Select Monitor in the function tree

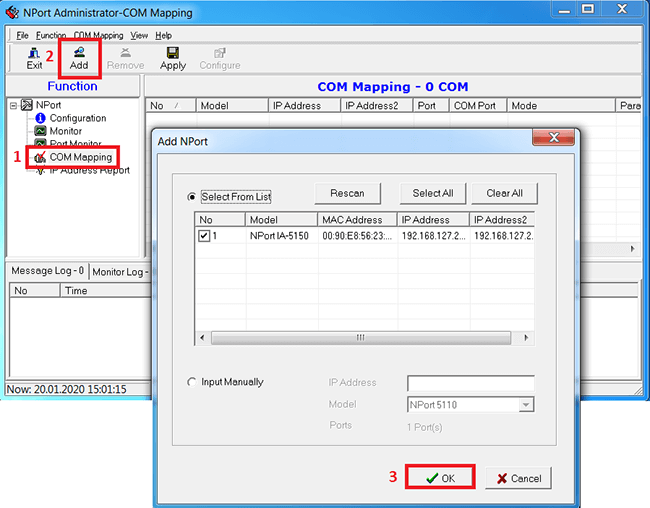coord(65,131)
